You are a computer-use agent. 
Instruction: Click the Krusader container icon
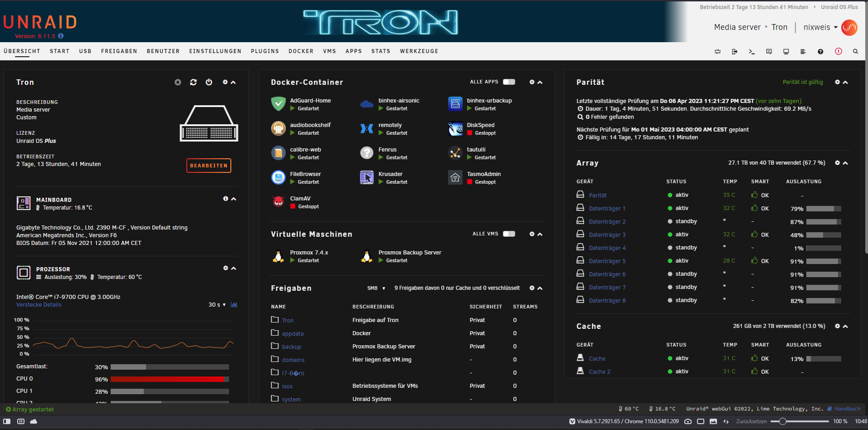click(x=366, y=177)
